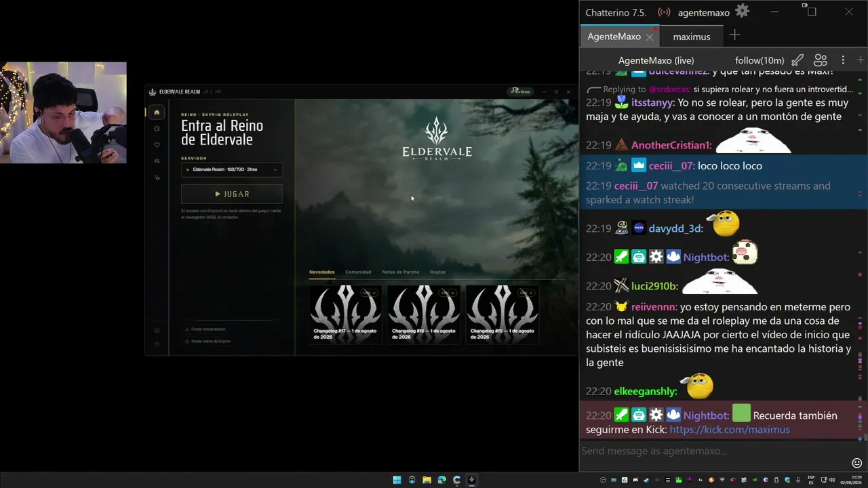Open the volume control in the system tray
Viewport: 868px width, 488px height.
pos(833,480)
